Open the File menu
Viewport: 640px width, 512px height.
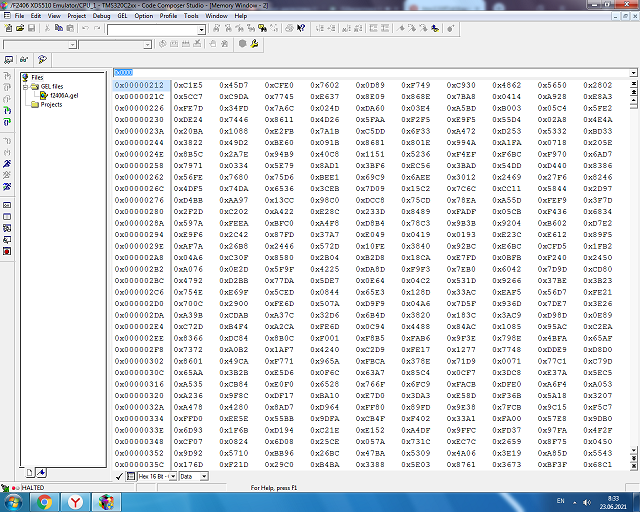pos(19,16)
